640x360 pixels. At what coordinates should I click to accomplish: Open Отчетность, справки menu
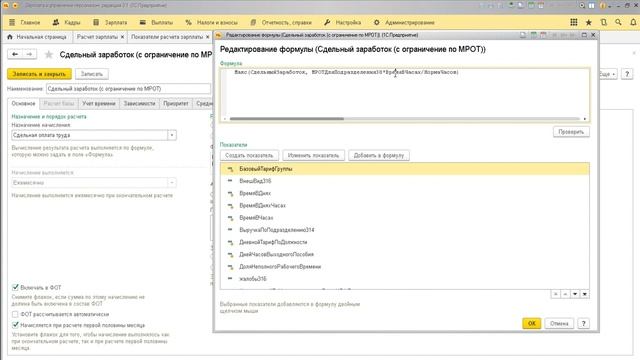287,22
